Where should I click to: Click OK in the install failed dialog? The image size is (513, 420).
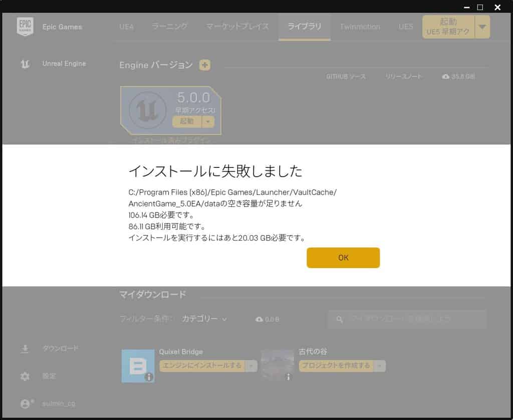tap(343, 258)
